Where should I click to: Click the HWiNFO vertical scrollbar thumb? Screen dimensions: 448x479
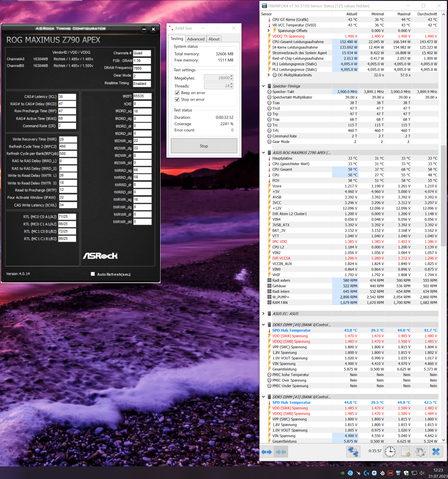click(444, 196)
